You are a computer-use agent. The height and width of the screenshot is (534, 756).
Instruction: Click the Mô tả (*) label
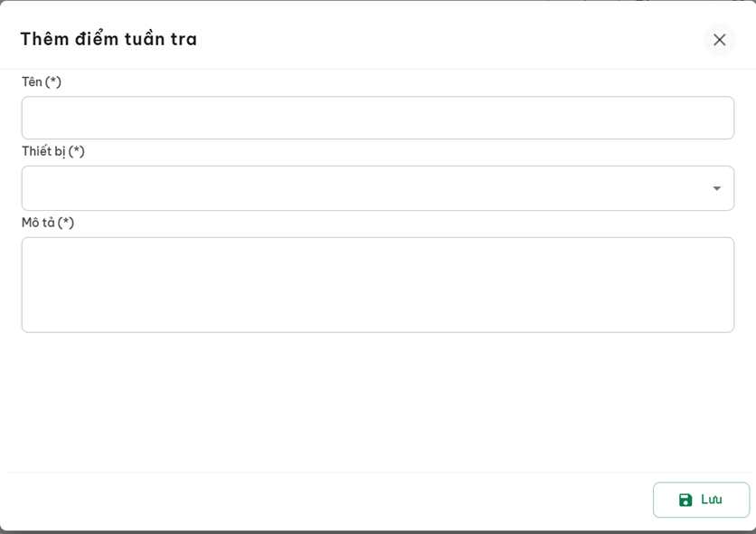click(x=48, y=222)
